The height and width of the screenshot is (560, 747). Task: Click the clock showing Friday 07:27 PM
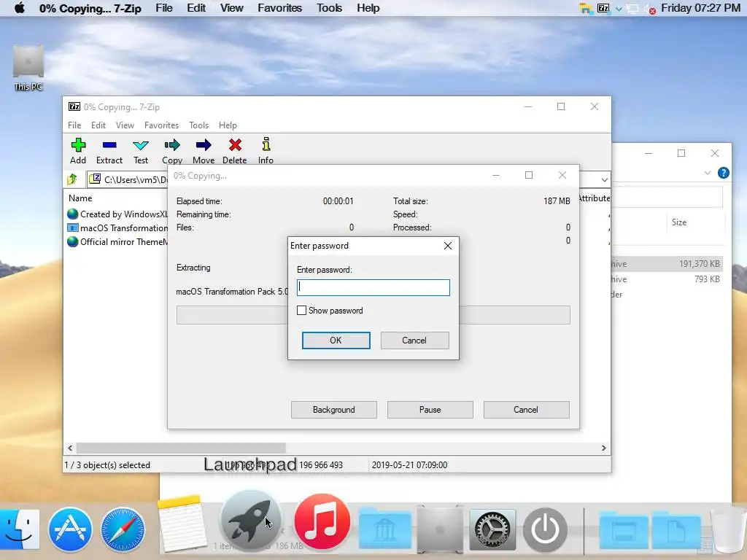(x=701, y=8)
